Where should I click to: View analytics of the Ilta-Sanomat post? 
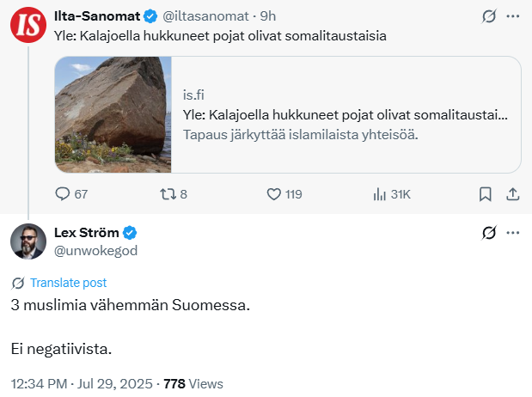pyautogui.click(x=379, y=194)
